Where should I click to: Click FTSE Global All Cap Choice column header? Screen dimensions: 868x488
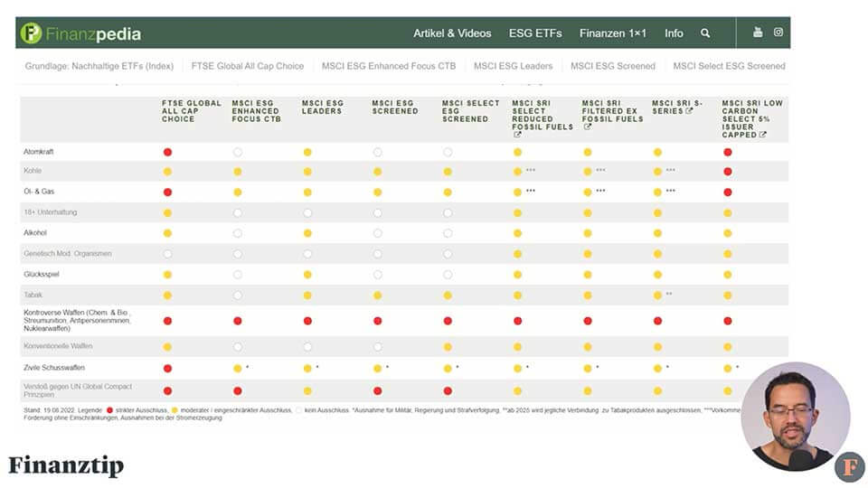192,111
